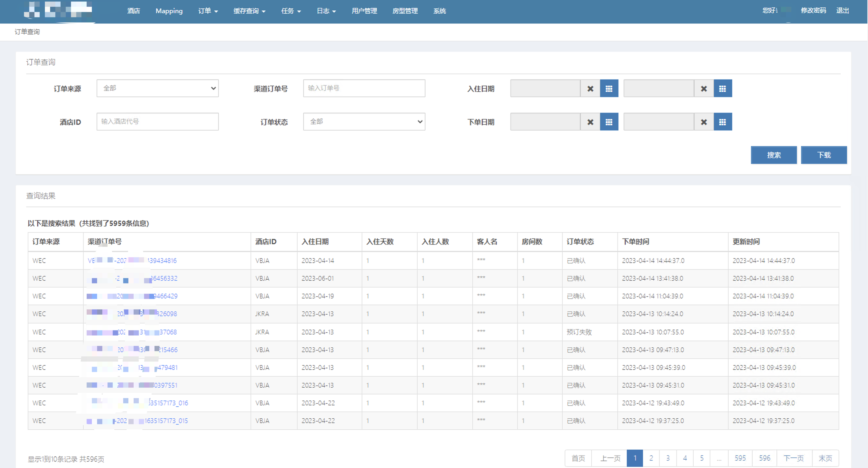This screenshot has height=468, width=868.
Task: Click the order start date input
Action: (x=545, y=122)
